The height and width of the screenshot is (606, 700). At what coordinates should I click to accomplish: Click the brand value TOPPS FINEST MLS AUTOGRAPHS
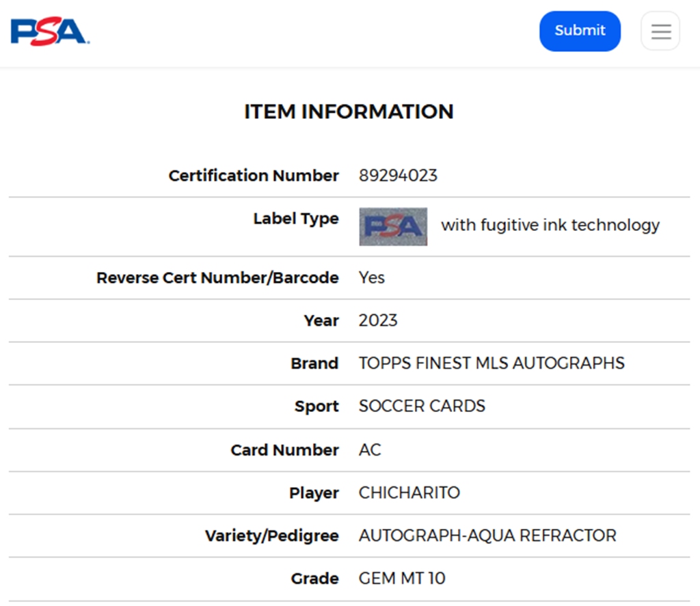[x=492, y=363]
